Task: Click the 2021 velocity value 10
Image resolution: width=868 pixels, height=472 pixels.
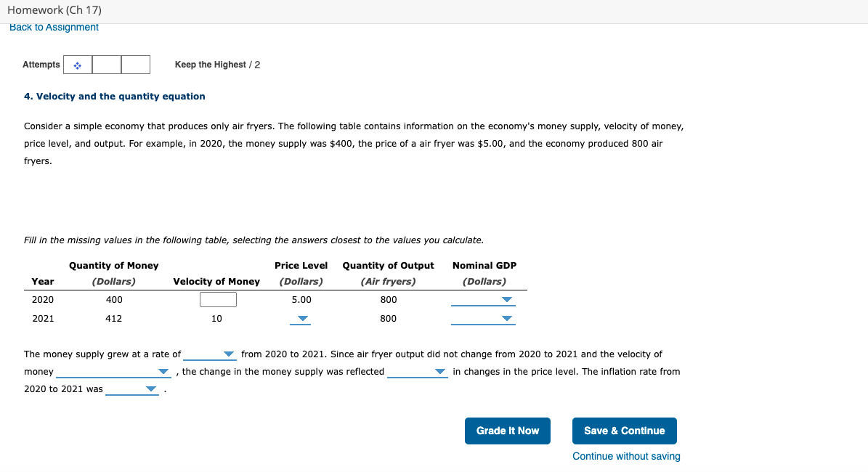Action: [x=216, y=318]
